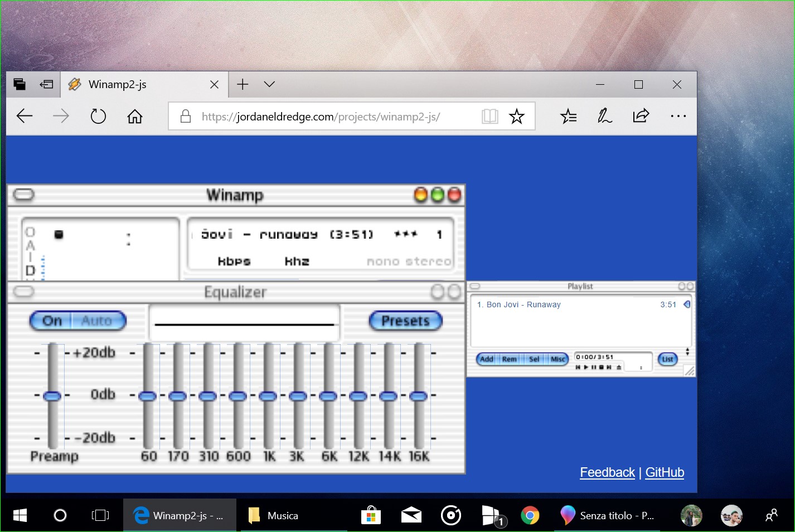Screen dimensions: 795x532
Task: Toggle Winamp window shade with green button
Action: pos(438,195)
